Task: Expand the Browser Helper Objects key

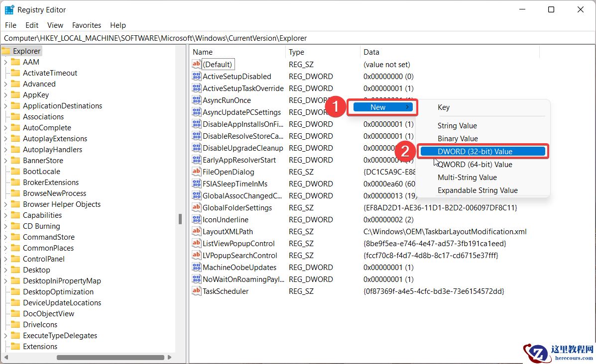Action: [6, 204]
